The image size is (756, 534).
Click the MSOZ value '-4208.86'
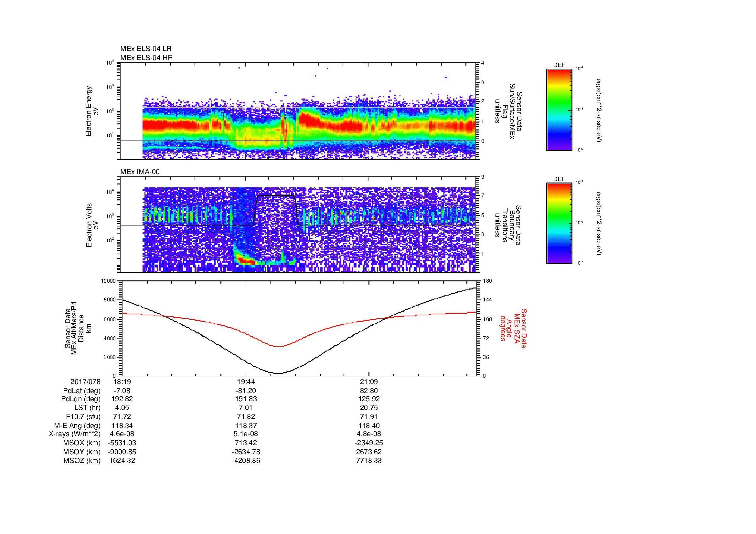coord(246,461)
